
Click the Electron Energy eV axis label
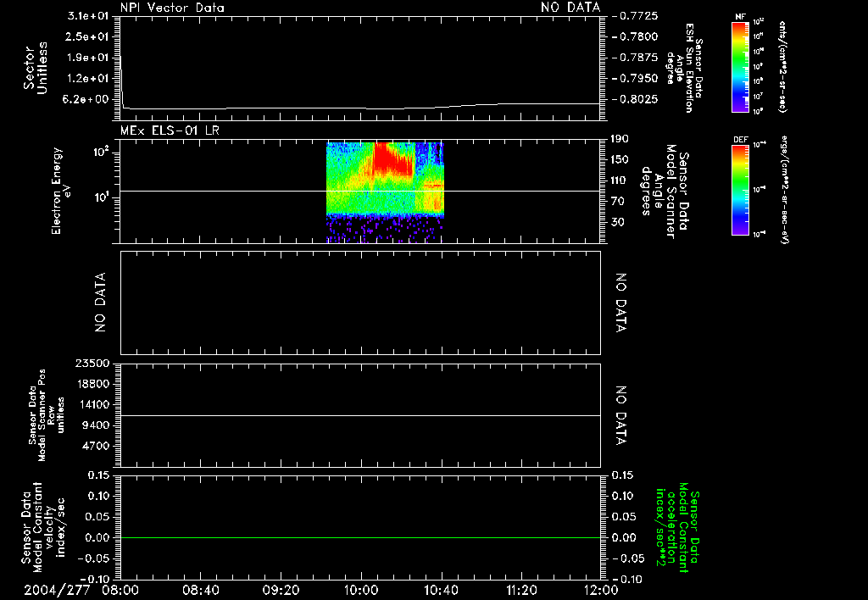61,191
